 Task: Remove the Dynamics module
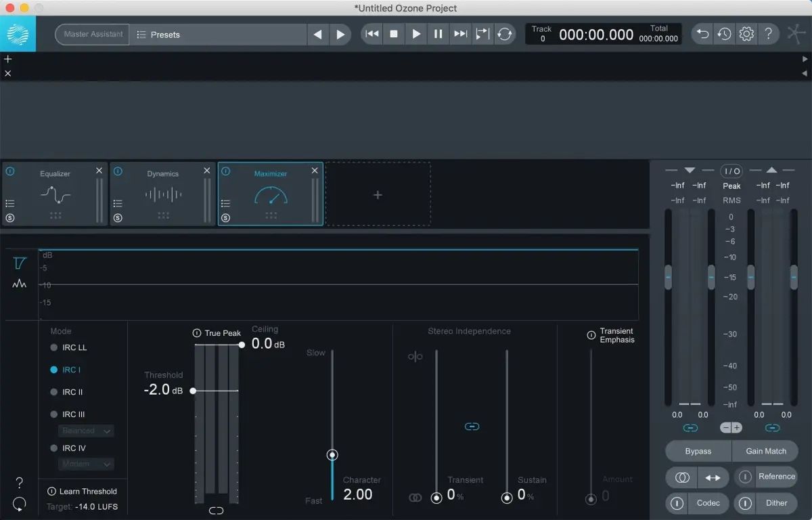(207, 171)
